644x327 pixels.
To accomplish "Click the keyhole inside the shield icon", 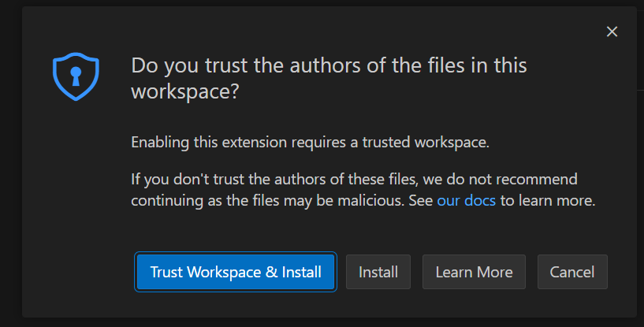I will click(76, 76).
